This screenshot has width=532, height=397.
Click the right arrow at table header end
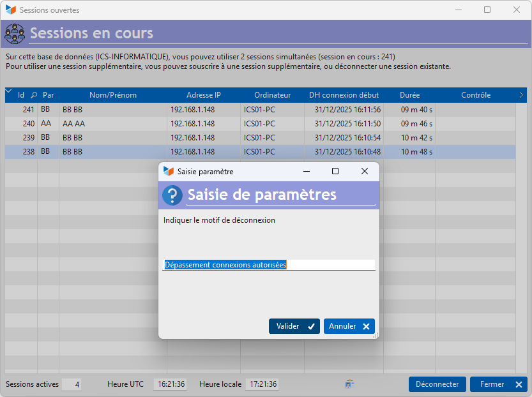(521, 95)
